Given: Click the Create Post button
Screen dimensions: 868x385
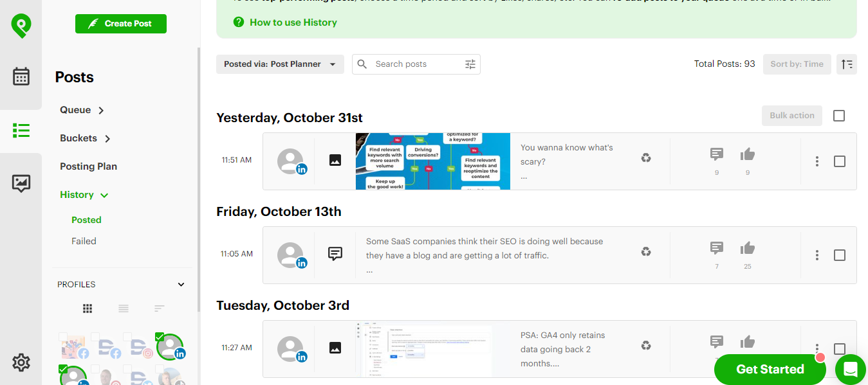Looking at the screenshot, I should (x=120, y=24).
